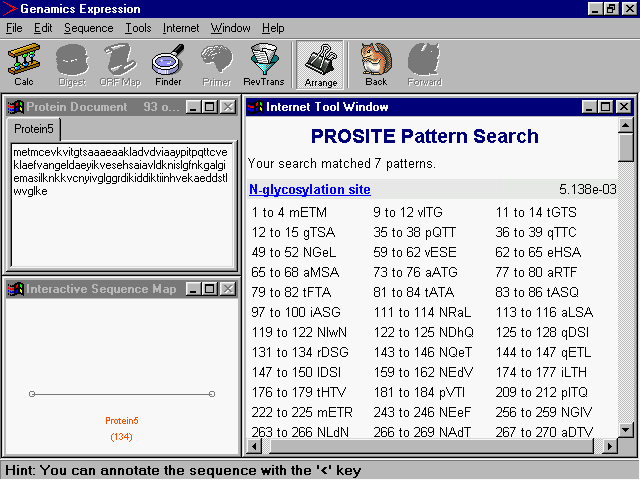The width and height of the screenshot is (640, 480).
Task: Open the Tools menu
Action: point(138,28)
